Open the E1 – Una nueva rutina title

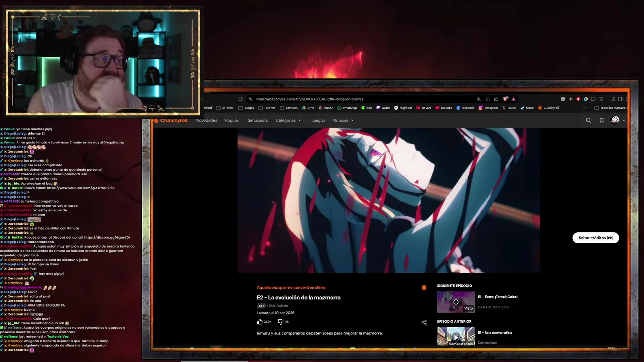pyautogui.click(x=495, y=332)
